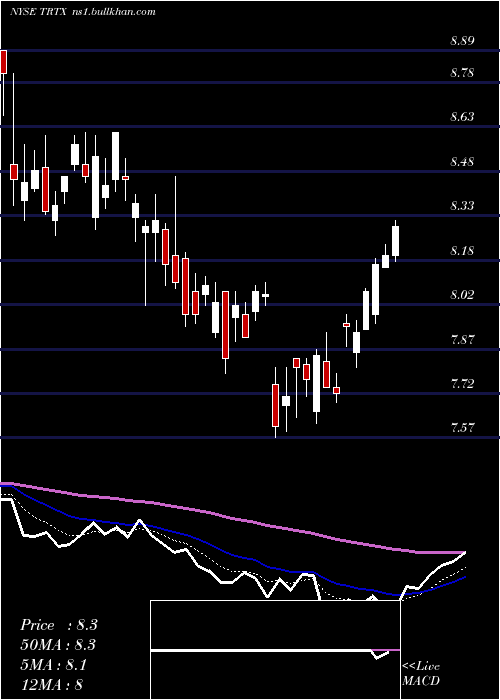Click the MACD inset chart box
The width and height of the screenshot is (500, 700).
(x=275, y=650)
